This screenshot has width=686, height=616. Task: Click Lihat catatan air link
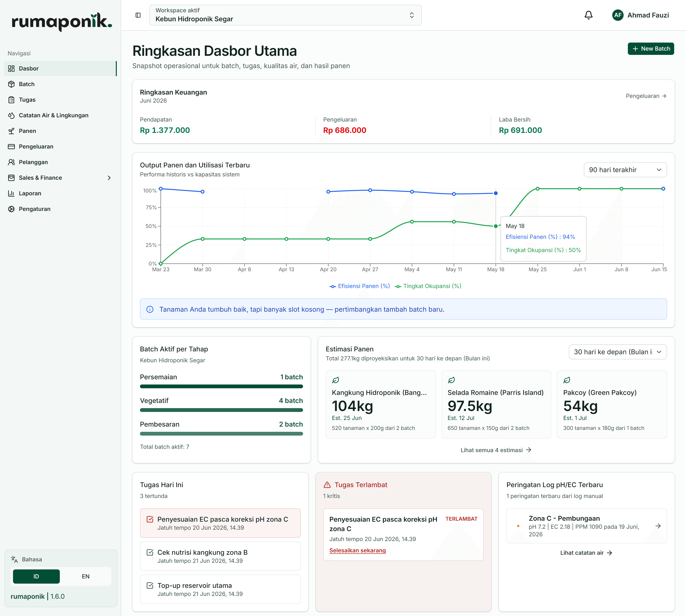(x=586, y=553)
